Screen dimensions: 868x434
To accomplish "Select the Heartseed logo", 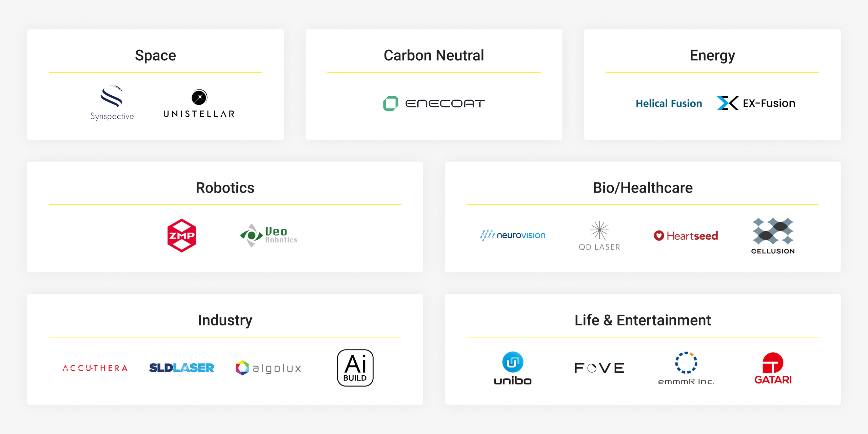I will [686, 236].
